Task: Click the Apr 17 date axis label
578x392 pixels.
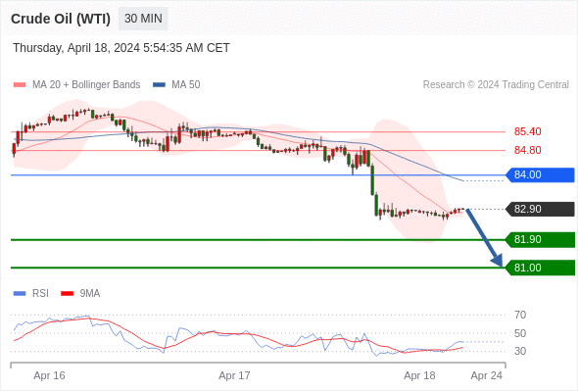Action: tap(234, 375)
